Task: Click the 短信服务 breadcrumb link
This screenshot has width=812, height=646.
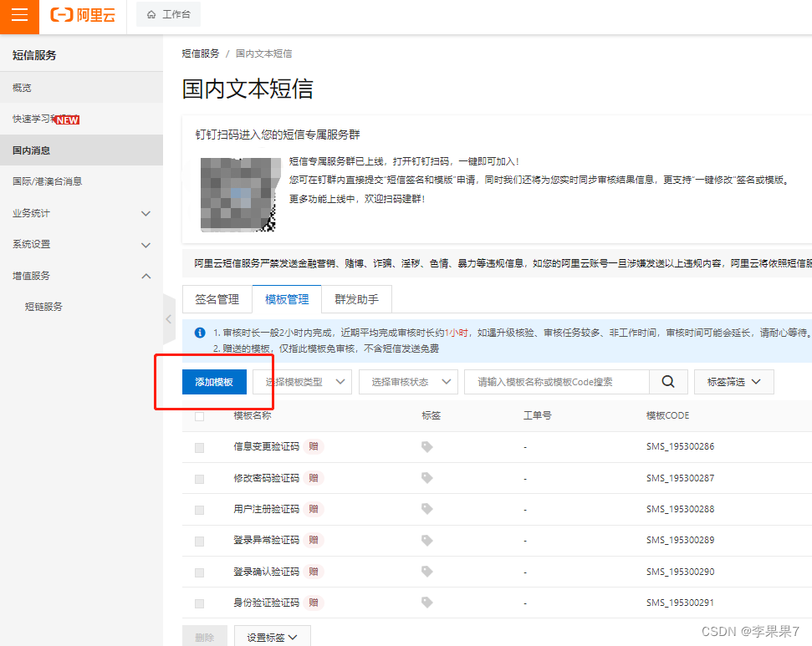Action: 201,53
